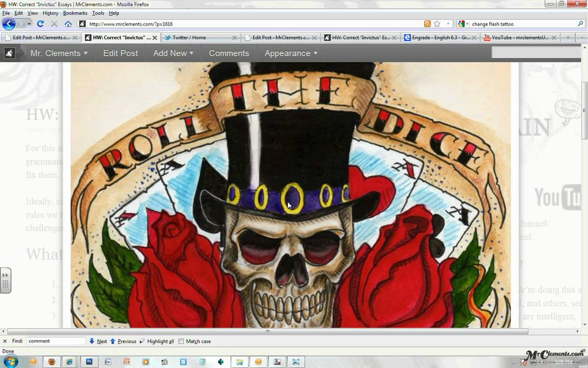Open the Google search engine dropdown
The height and width of the screenshot is (368, 588).
[463, 24]
